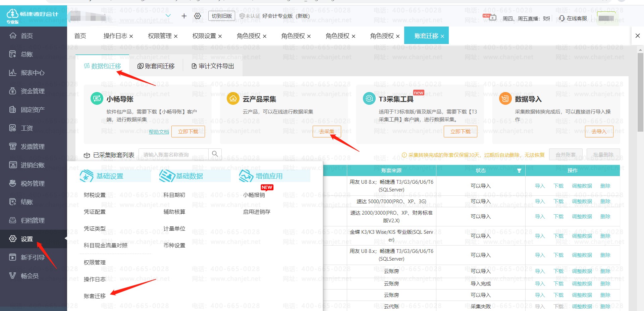The width and height of the screenshot is (644, 311).
Task: Click the account name search field
Action: (x=173, y=154)
